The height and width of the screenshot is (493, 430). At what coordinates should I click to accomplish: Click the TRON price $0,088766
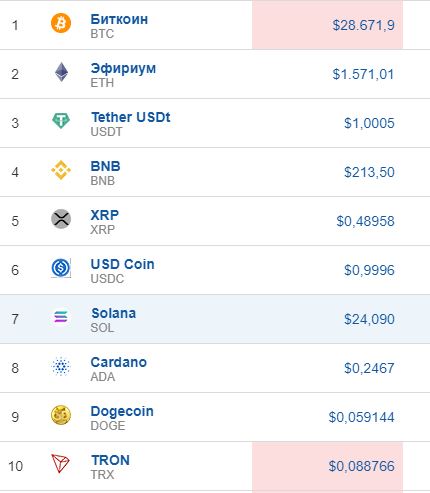362,466
